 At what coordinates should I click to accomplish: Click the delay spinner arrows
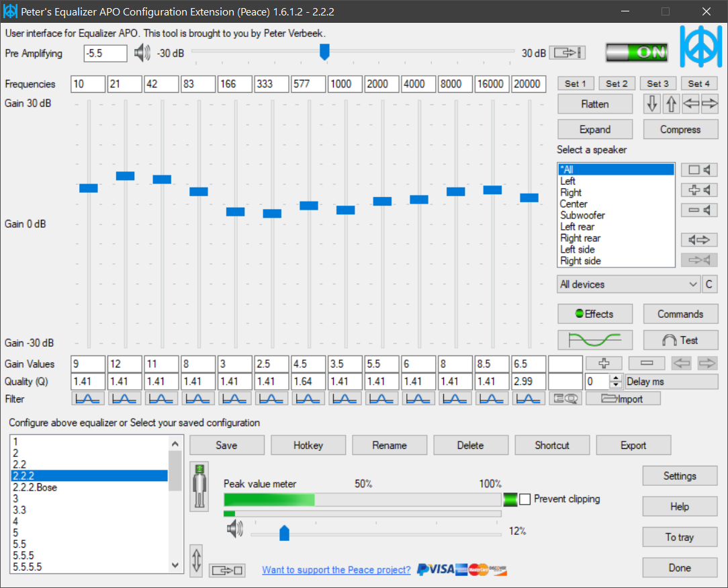tap(616, 381)
